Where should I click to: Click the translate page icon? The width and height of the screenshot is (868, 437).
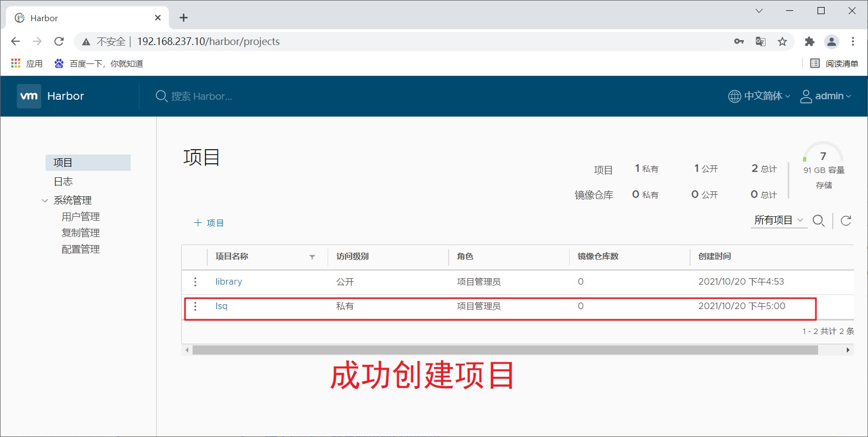tap(761, 41)
